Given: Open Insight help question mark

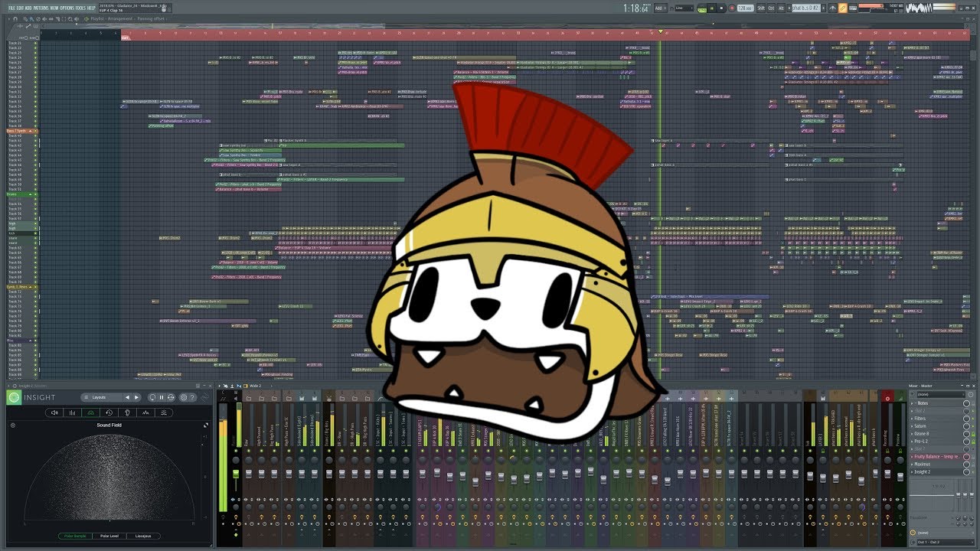Looking at the screenshot, I should tap(192, 397).
